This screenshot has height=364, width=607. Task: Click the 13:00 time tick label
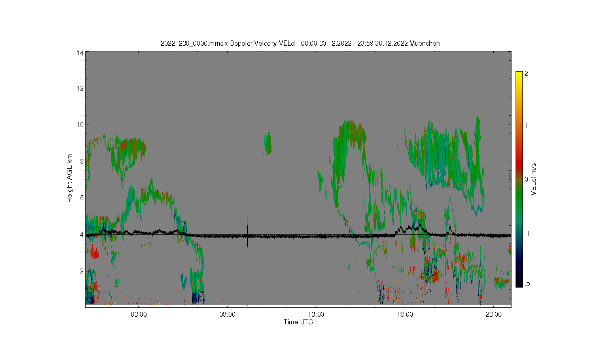[x=316, y=315]
